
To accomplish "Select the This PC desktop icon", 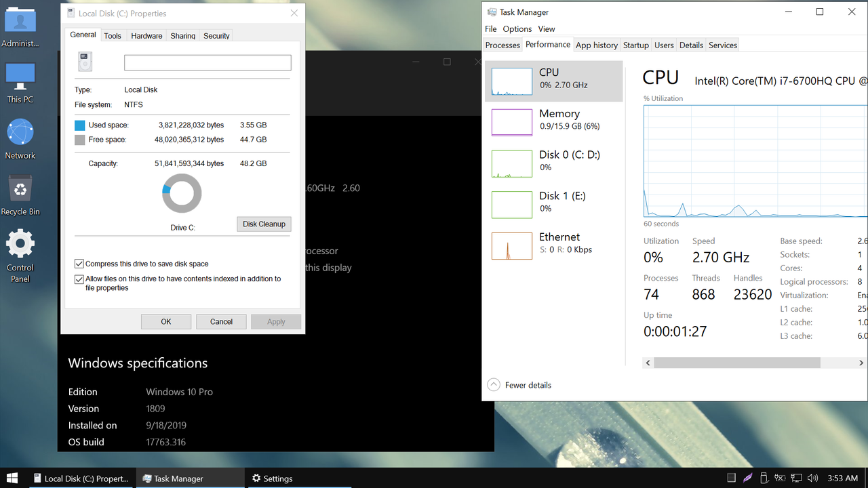I will pyautogui.click(x=20, y=83).
